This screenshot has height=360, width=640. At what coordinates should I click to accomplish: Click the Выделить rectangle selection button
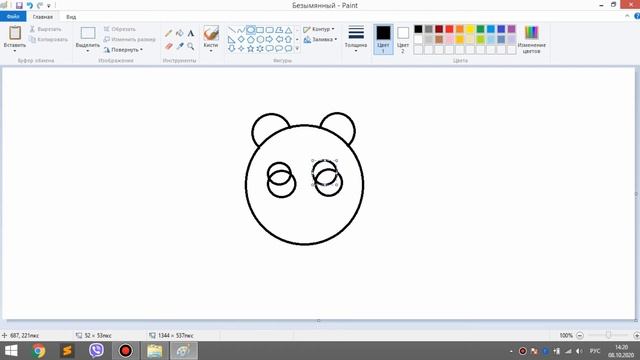[x=88, y=33]
